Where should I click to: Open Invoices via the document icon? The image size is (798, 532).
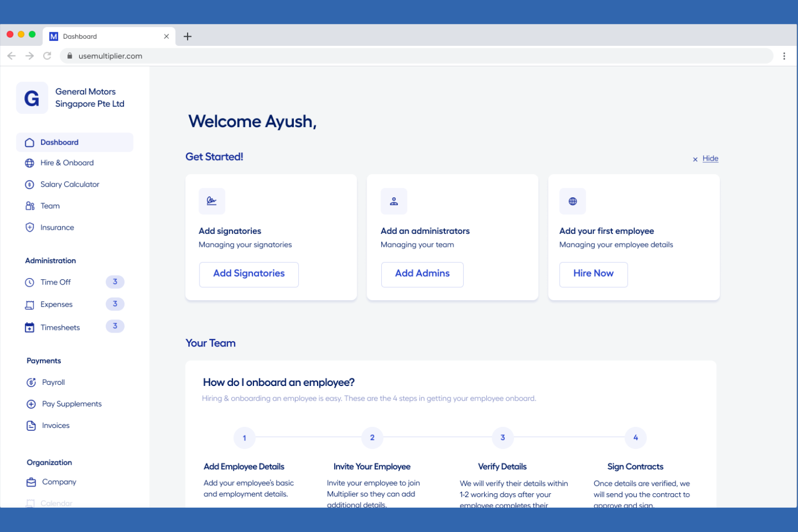pos(31,426)
